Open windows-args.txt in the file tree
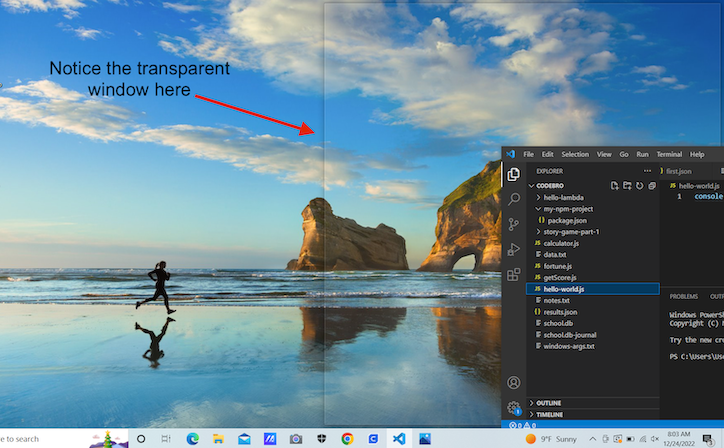The height and width of the screenshot is (448, 724). tap(593, 346)
